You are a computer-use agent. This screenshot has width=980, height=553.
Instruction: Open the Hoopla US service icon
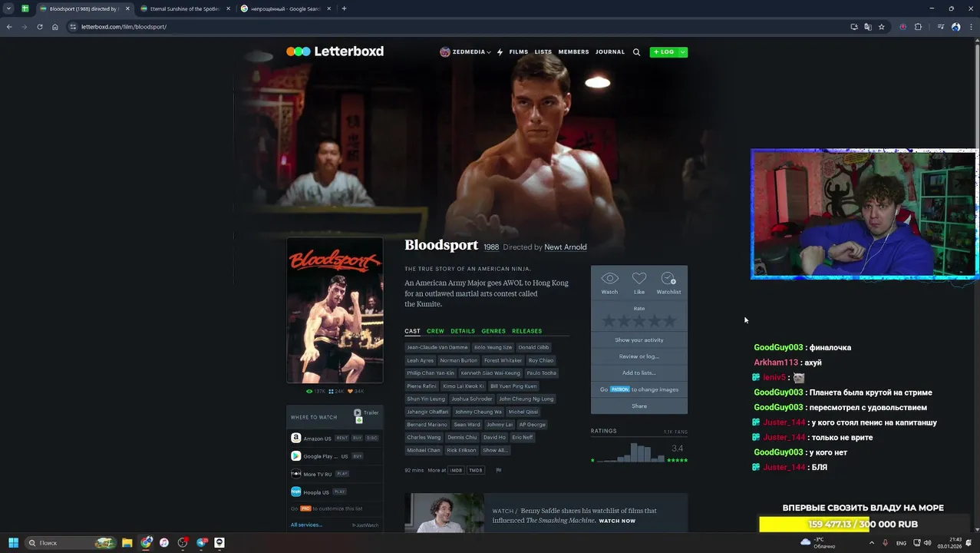coord(295,492)
